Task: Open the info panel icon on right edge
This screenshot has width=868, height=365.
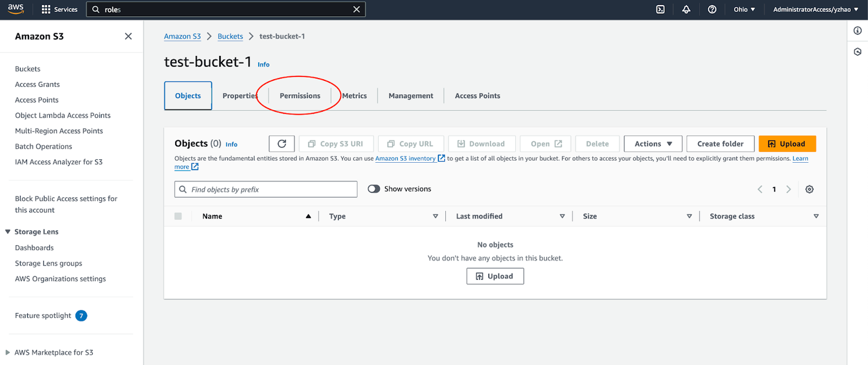Action: (x=857, y=31)
